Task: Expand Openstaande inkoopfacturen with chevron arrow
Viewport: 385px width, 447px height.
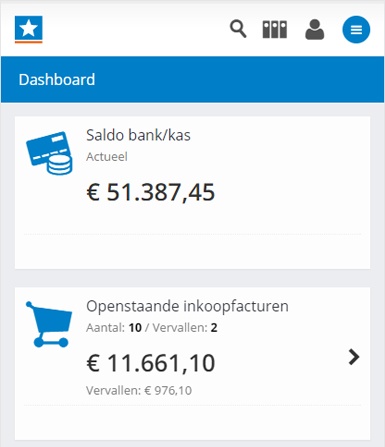Action: click(x=354, y=357)
